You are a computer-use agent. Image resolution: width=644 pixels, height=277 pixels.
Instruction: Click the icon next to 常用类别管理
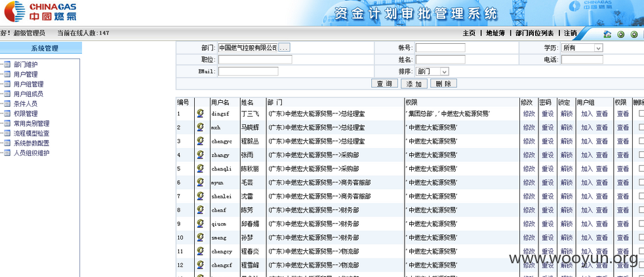pyautogui.click(x=7, y=123)
